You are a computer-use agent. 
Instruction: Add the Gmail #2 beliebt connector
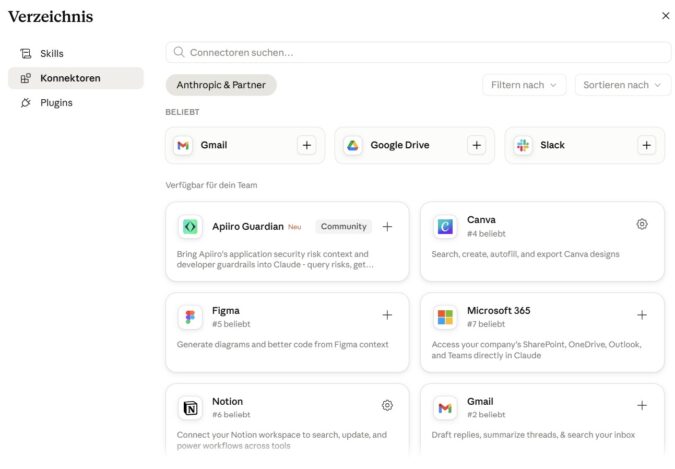click(642, 405)
